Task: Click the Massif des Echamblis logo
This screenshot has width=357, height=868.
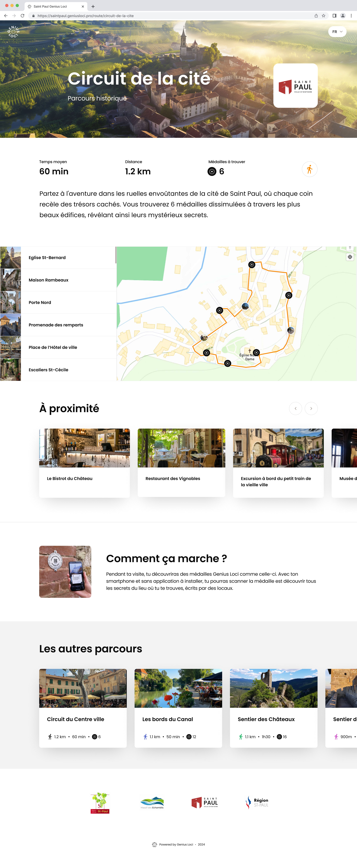Action: (x=152, y=803)
